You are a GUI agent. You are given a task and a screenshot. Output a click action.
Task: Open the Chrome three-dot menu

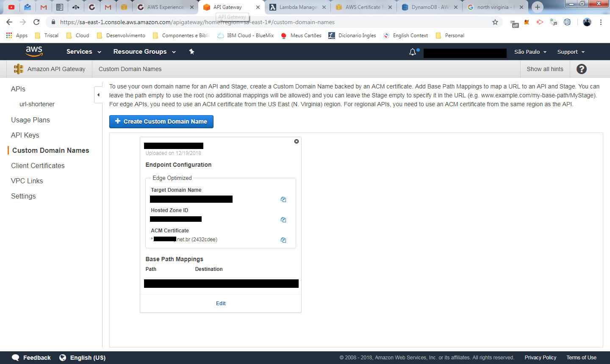(601, 22)
